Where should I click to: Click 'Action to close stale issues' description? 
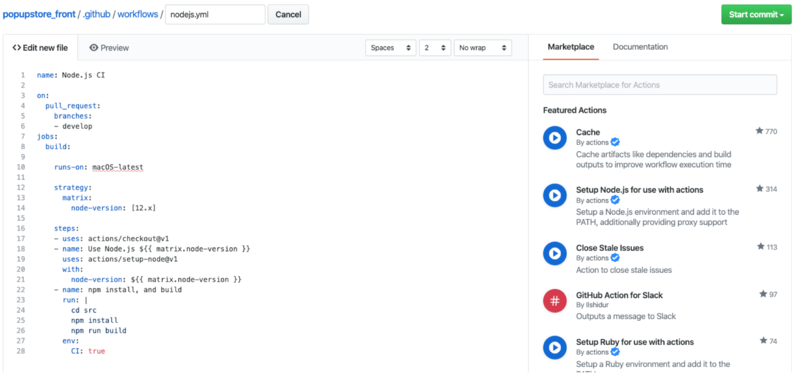click(624, 270)
